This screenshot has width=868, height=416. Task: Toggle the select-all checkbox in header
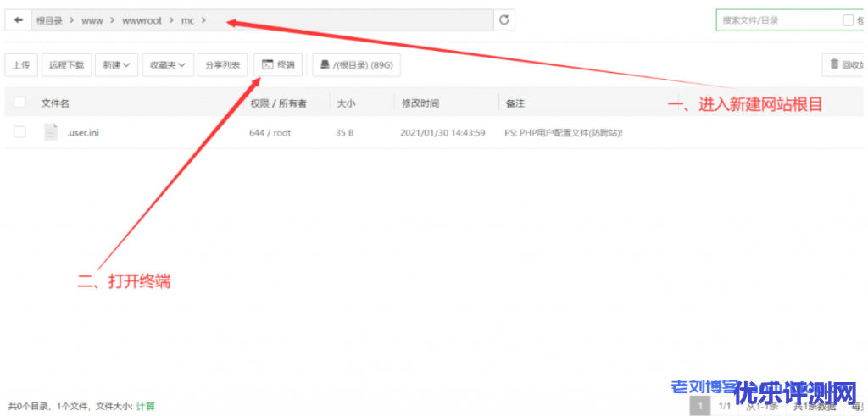(20, 103)
